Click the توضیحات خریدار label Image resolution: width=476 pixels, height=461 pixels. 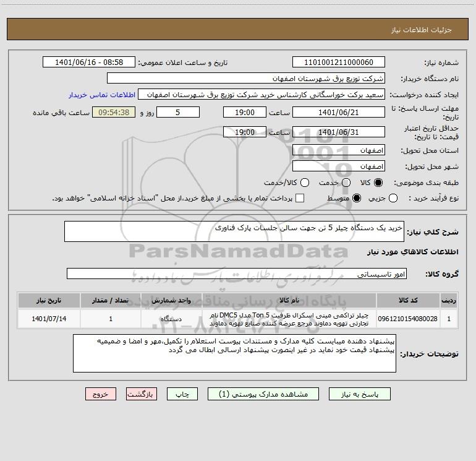429,354
